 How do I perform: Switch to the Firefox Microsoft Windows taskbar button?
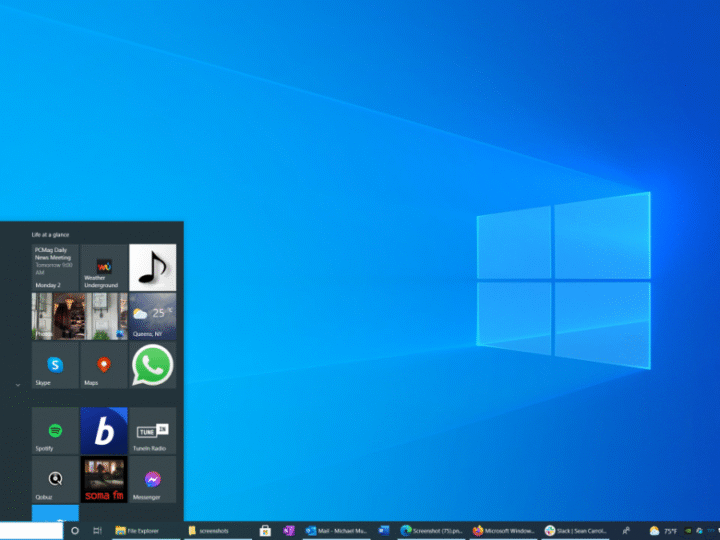click(x=503, y=531)
